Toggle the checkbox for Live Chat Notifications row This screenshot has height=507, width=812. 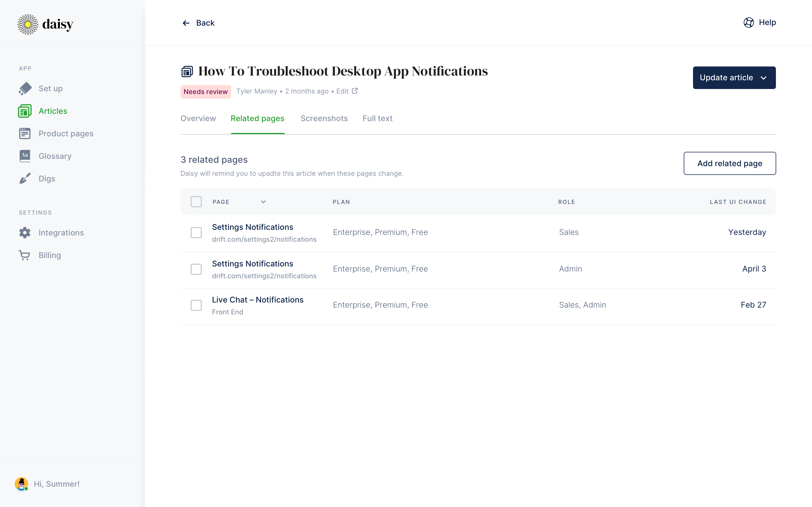(x=197, y=305)
